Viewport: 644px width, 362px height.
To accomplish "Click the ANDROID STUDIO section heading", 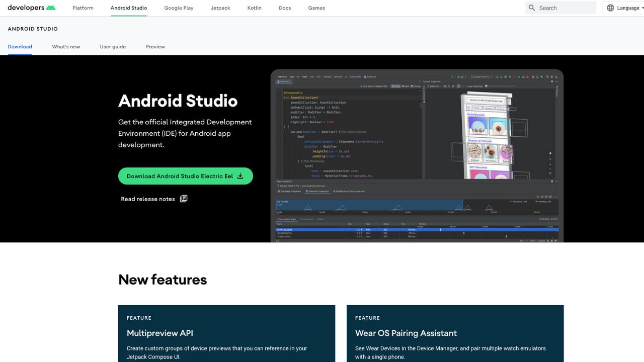I will [33, 29].
